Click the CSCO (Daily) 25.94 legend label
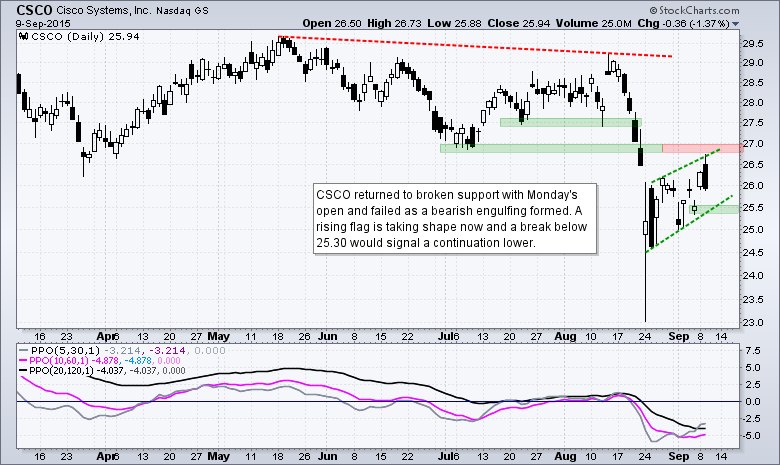The width and height of the screenshot is (780, 465). click(x=86, y=36)
